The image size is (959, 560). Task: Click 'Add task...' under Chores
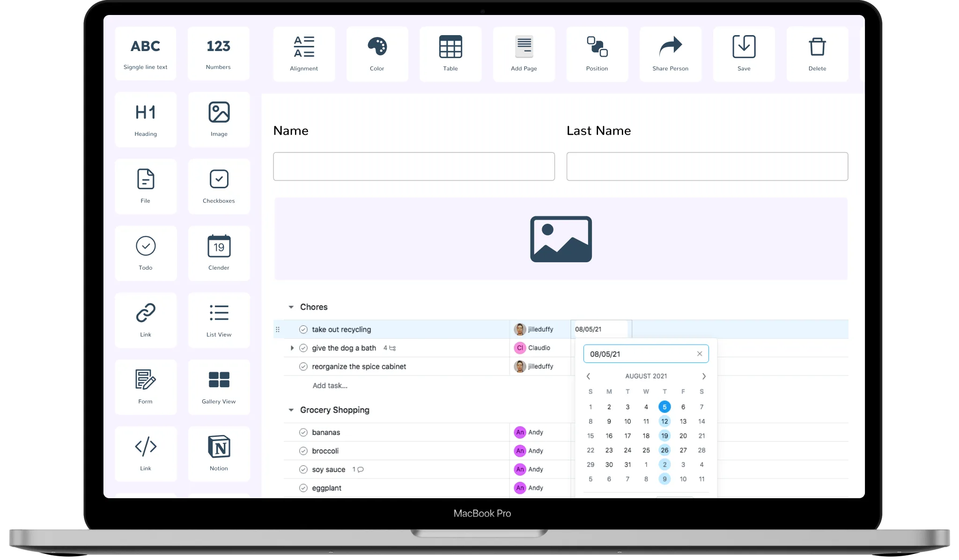pyautogui.click(x=330, y=386)
